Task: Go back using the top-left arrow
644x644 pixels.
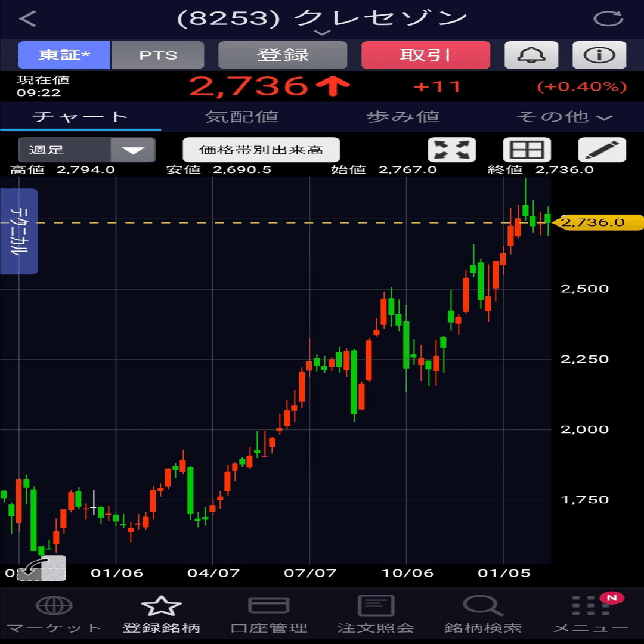Action: [x=27, y=19]
